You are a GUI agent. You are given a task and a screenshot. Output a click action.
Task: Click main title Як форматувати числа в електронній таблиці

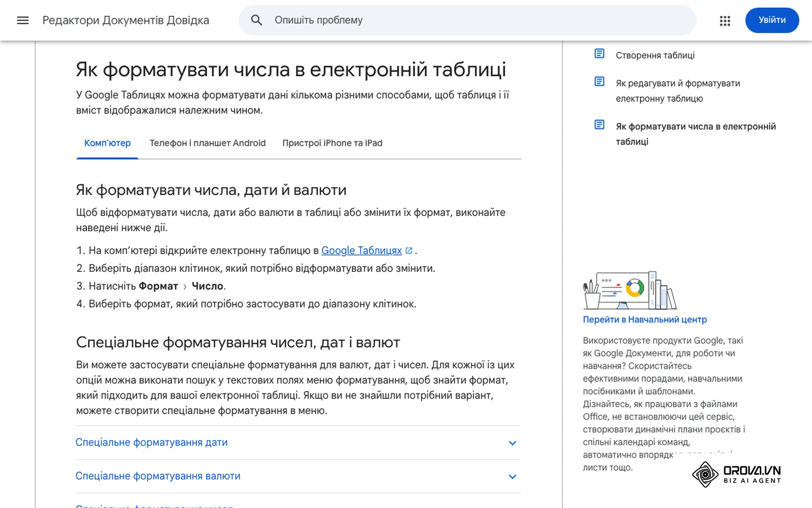[291, 70]
